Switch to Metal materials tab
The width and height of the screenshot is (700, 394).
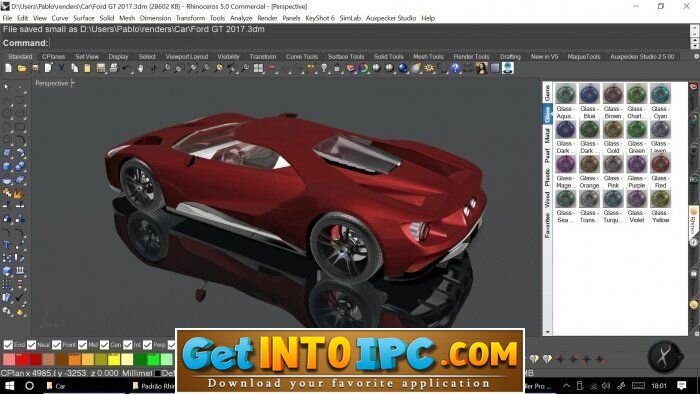[547, 136]
